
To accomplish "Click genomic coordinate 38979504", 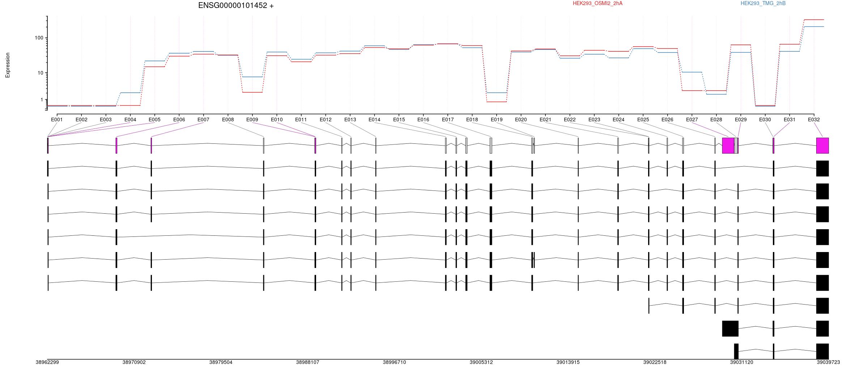I will (221, 362).
